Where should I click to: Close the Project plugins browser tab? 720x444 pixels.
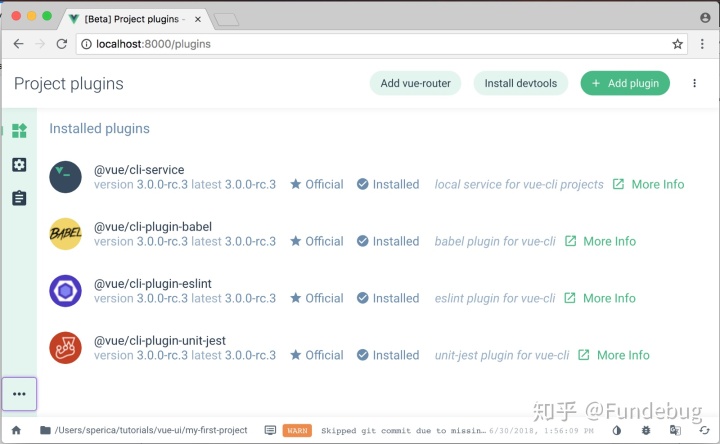[198, 19]
